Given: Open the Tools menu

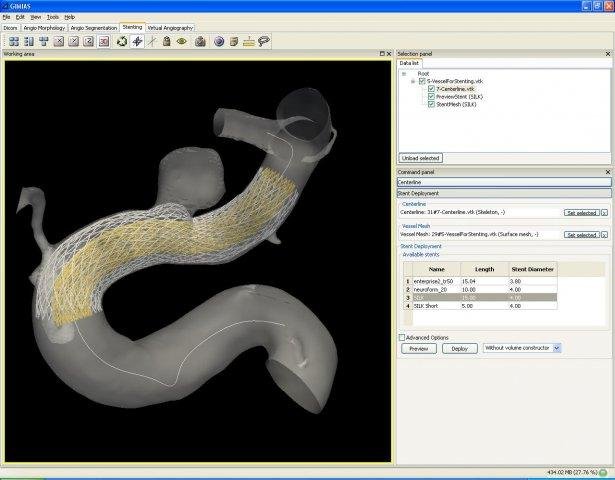Looking at the screenshot, I should pos(53,17).
